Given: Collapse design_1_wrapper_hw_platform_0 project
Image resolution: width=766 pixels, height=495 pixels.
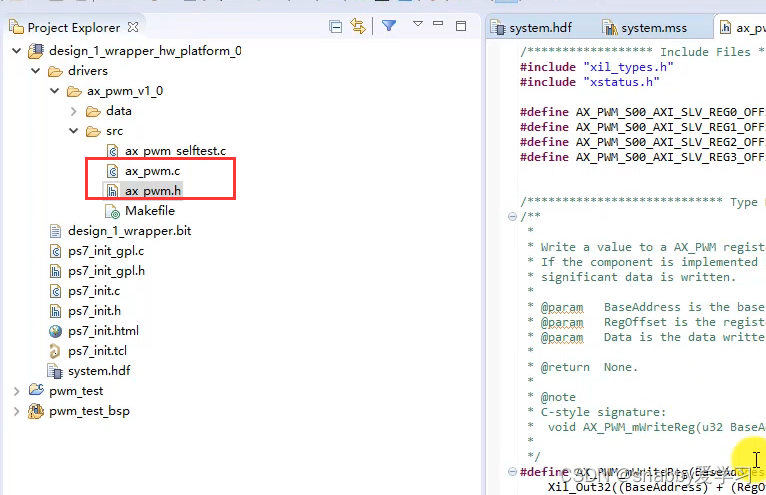Looking at the screenshot, I should (x=17, y=51).
